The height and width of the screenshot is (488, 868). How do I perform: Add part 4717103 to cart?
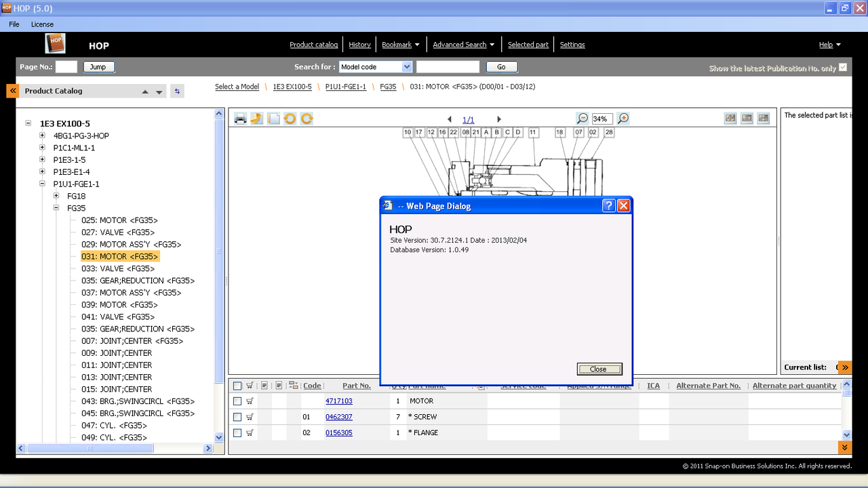click(250, 401)
